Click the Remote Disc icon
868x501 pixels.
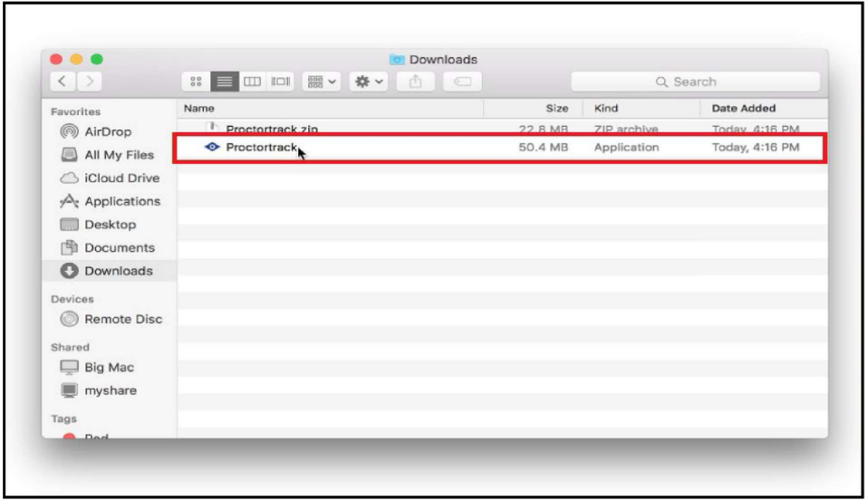pos(69,320)
